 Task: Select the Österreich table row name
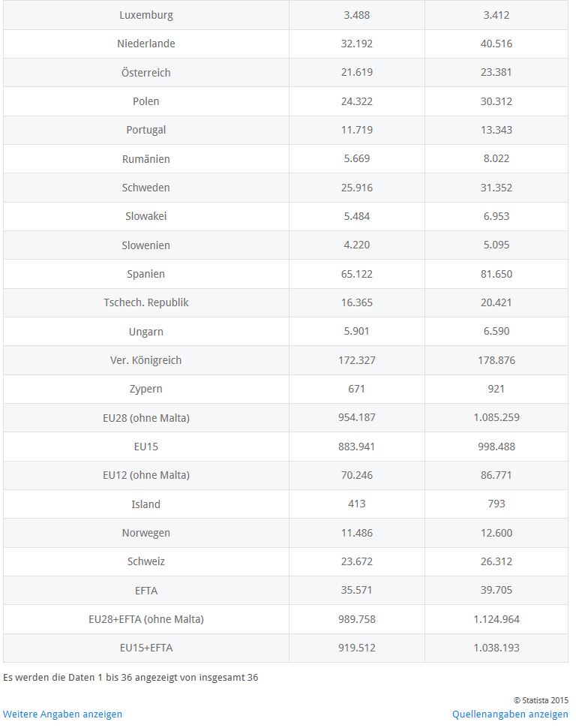click(x=146, y=73)
